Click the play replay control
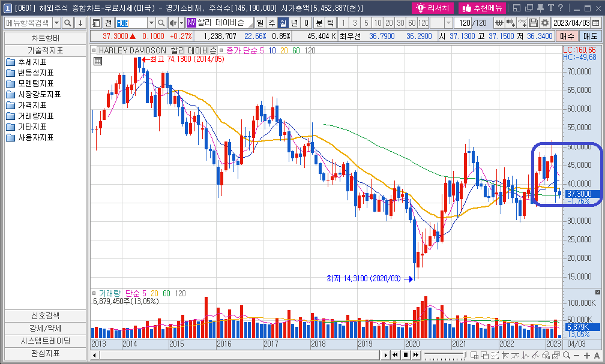The height and width of the screenshot is (364, 605). tap(385, 355)
